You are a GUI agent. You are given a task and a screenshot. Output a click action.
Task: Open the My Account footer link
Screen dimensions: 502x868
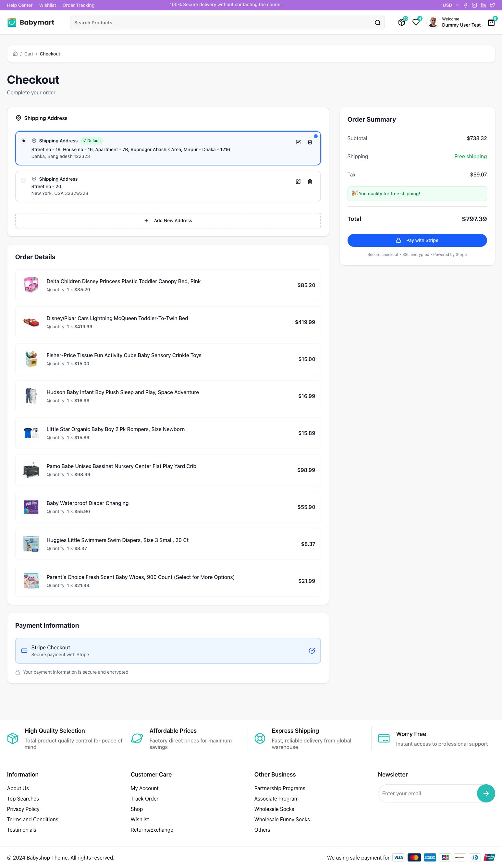(x=144, y=788)
